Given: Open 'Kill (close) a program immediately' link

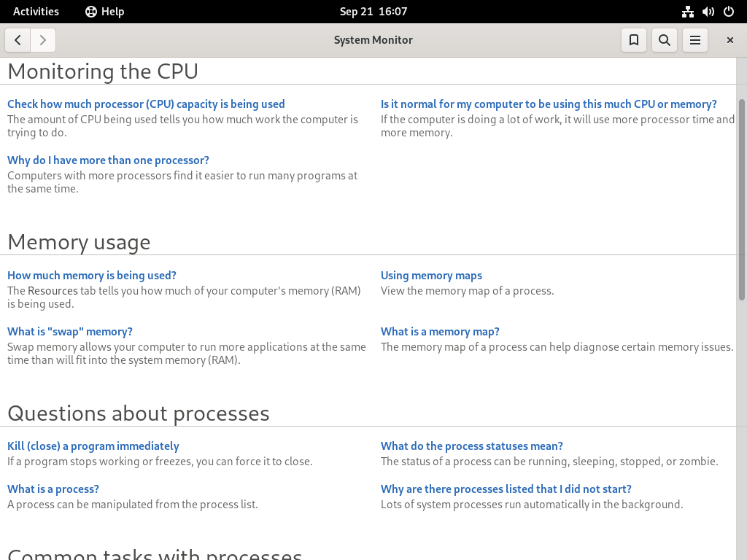Looking at the screenshot, I should pyautogui.click(x=93, y=446).
